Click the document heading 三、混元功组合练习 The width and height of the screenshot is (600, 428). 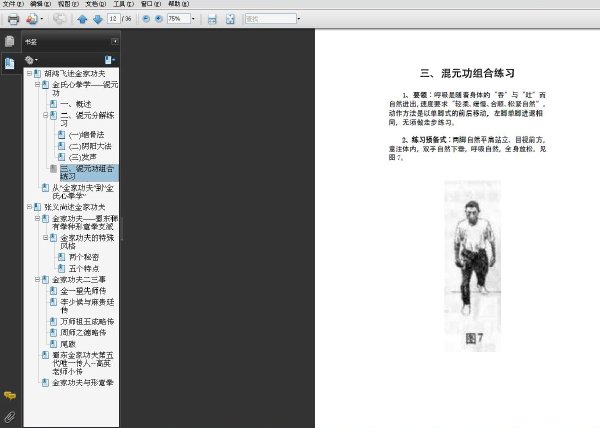click(467, 73)
